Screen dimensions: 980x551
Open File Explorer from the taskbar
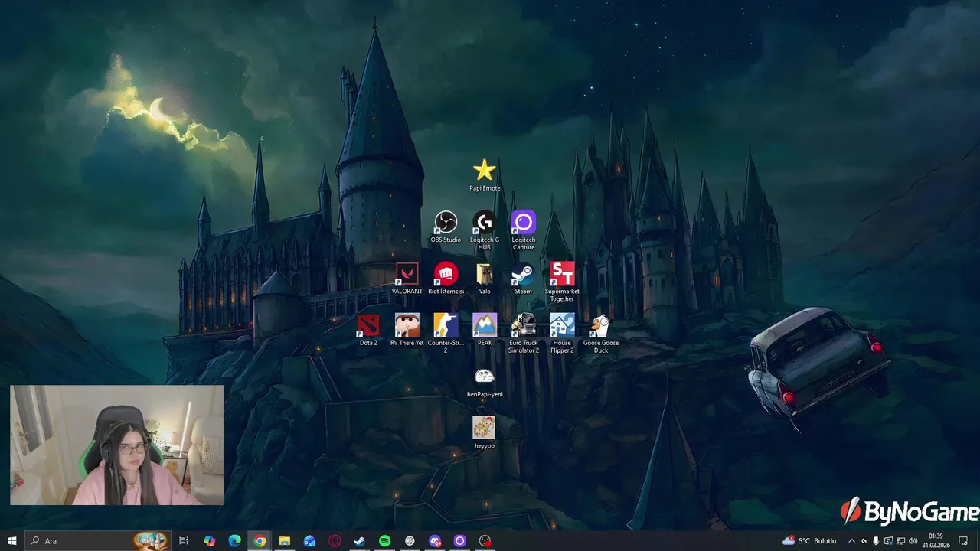(285, 541)
